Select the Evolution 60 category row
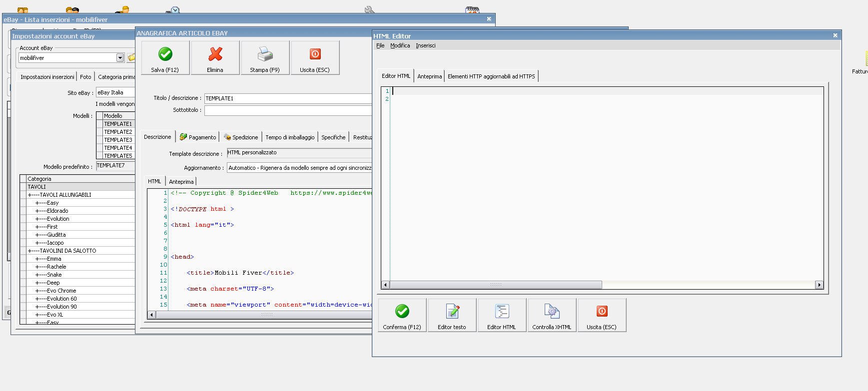The width and height of the screenshot is (868, 391). pyautogui.click(x=81, y=299)
